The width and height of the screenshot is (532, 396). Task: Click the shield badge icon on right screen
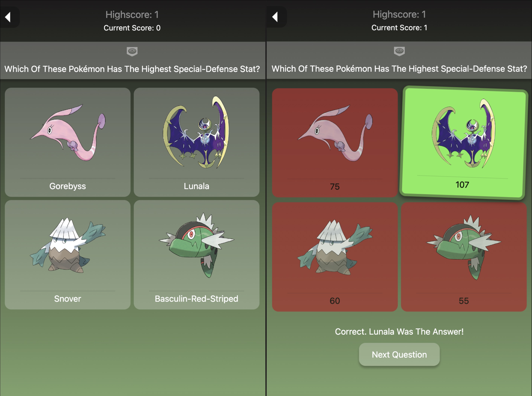pyautogui.click(x=399, y=51)
